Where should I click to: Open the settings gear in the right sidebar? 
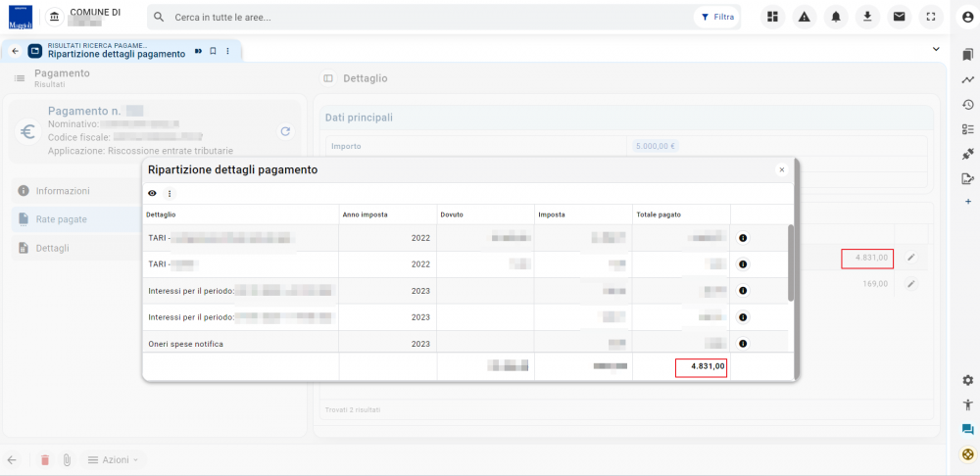pos(967,380)
